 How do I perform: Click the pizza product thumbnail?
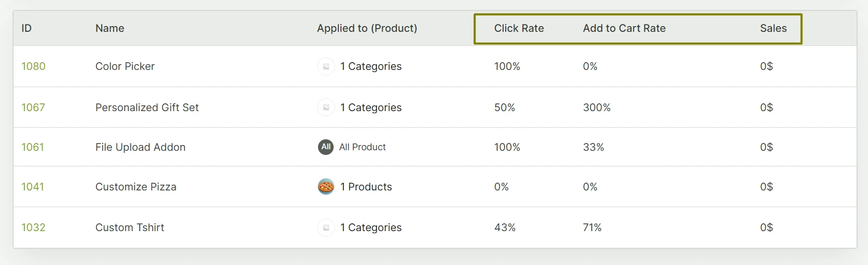326,187
